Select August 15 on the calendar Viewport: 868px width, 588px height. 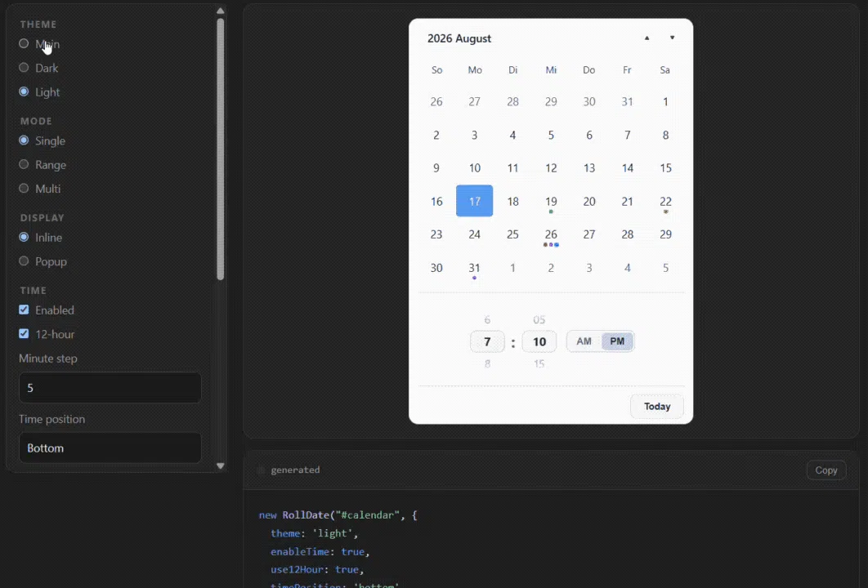[665, 168]
